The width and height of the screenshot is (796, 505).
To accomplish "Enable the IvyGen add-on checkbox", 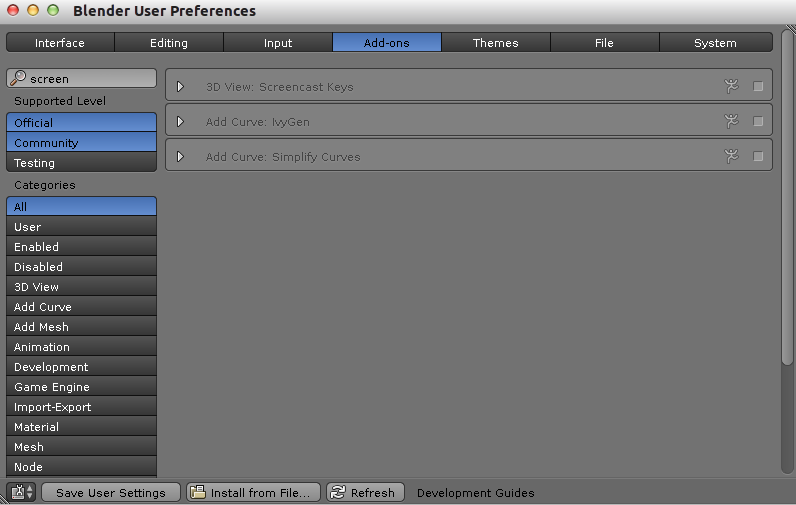I will click(x=758, y=121).
